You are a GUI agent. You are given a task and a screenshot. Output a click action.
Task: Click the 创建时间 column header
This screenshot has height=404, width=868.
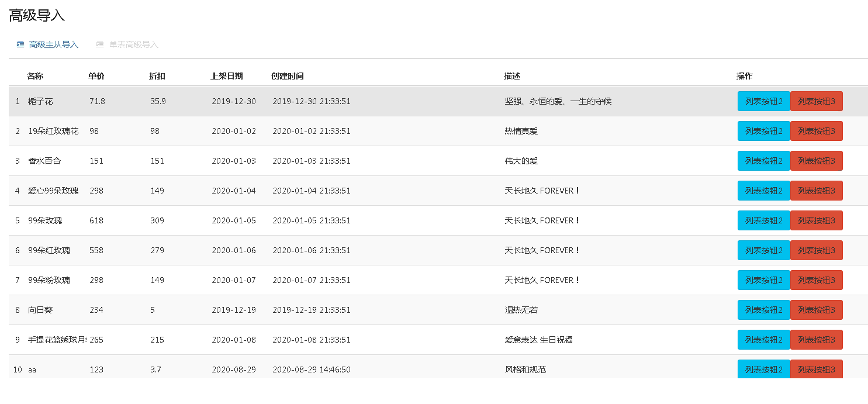click(288, 76)
